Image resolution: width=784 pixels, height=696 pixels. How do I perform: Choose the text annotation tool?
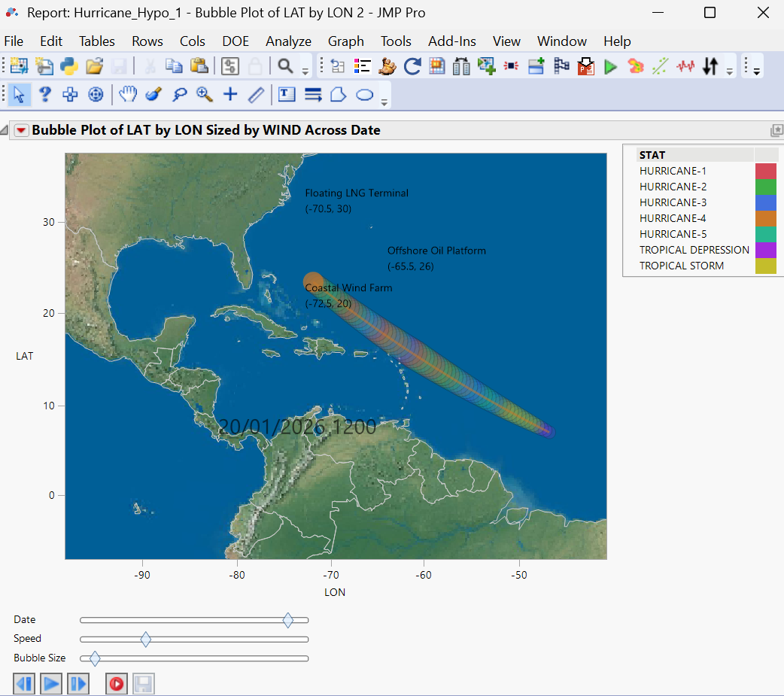(x=287, y=94)
